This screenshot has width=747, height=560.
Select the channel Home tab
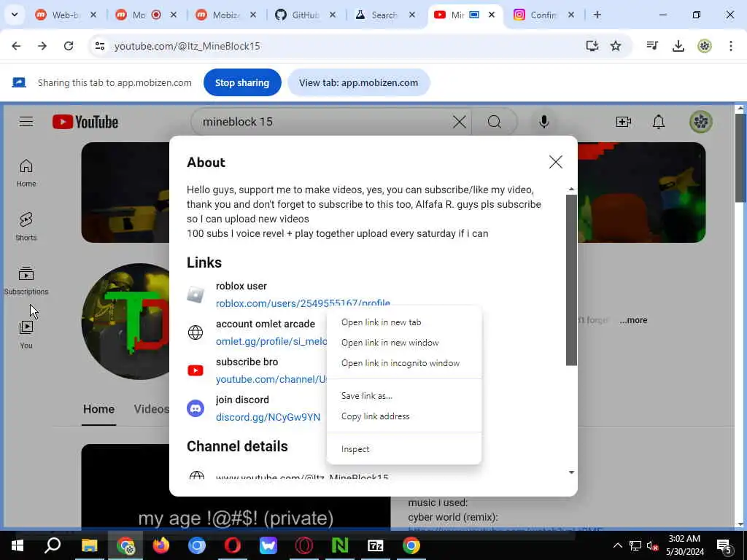tap(98, 409)
